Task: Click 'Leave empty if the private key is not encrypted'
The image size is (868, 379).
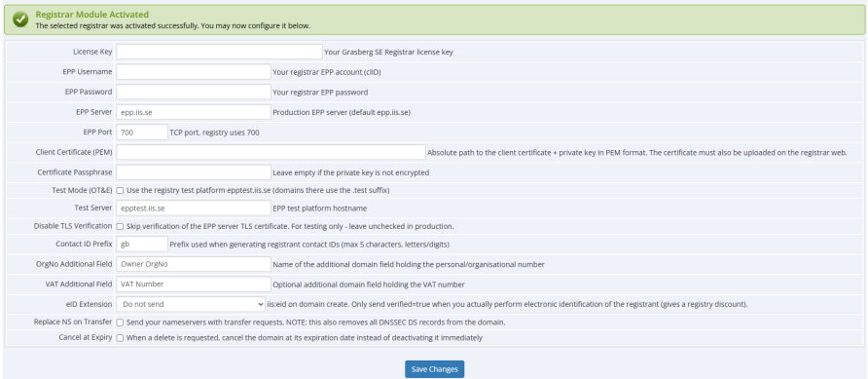Action: click(x=351, y=172)
